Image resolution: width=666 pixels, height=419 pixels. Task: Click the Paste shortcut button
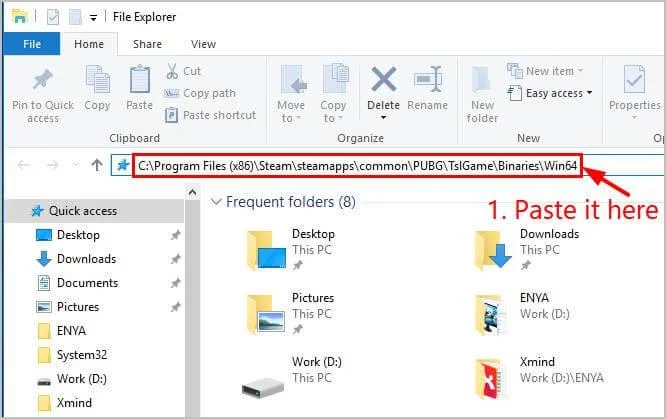[x=210, y=115]
